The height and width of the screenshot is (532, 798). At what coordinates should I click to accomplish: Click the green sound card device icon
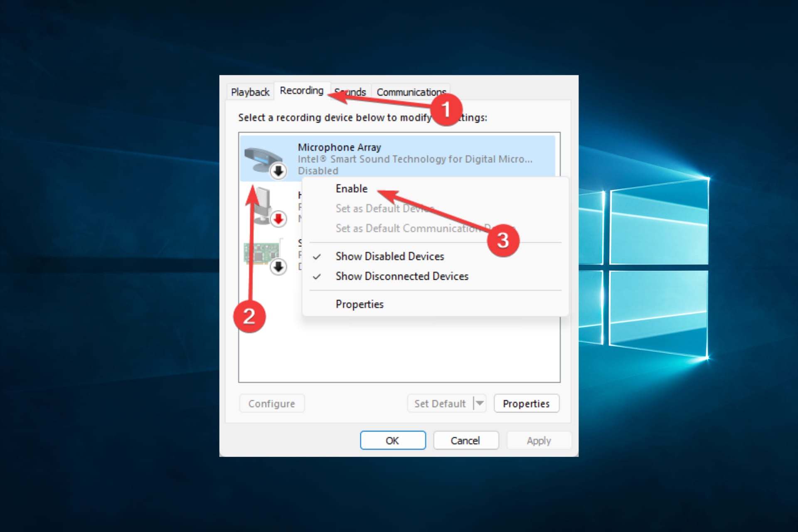click(265, 256)
